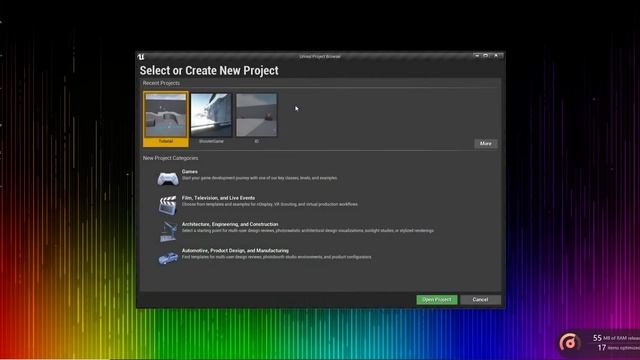Click the "Unreal Project Browser" window title
This screenshot has height=360, width=640.
click(x=320, y=56)
